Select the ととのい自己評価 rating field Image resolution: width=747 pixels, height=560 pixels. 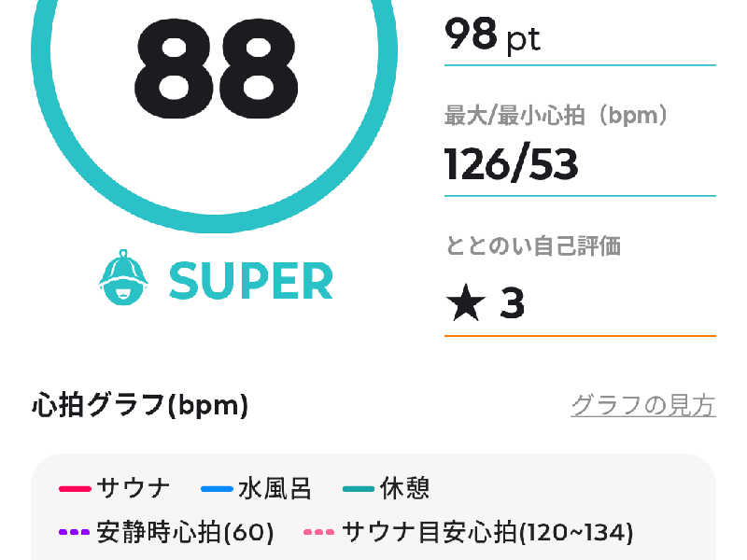coord(579,303)
